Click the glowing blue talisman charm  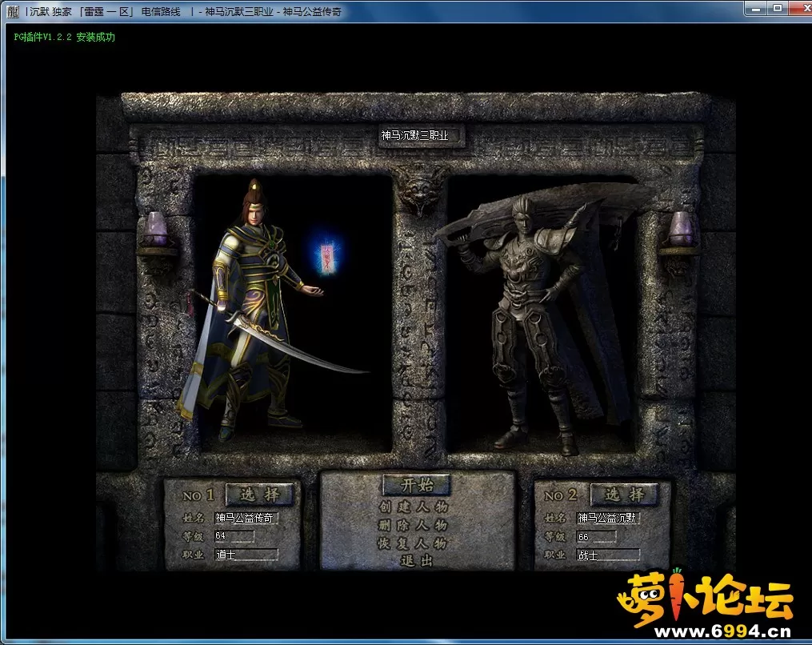coord(327,258)
